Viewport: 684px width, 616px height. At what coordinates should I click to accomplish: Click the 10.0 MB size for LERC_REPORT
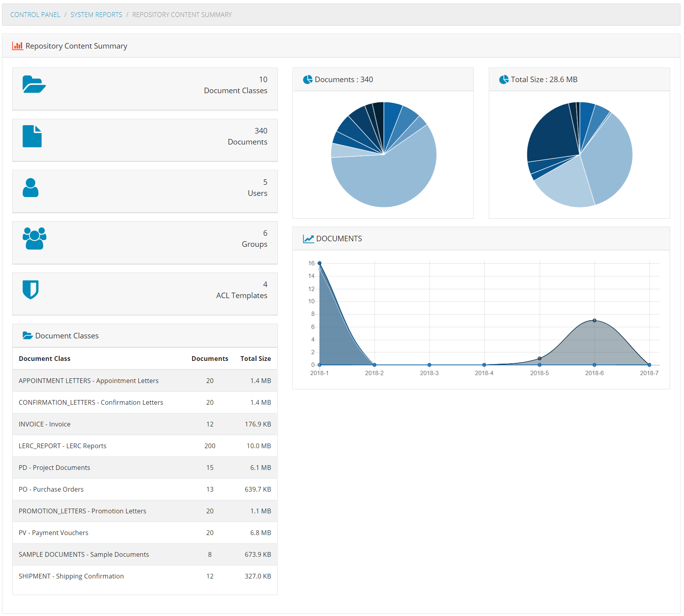(x=259, y=446)
